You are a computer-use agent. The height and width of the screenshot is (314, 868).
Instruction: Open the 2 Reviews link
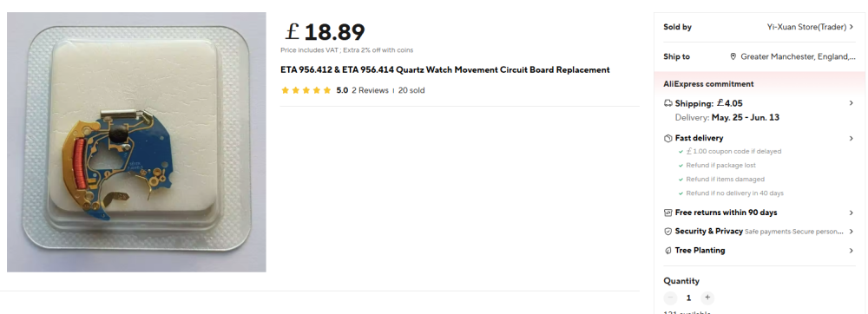[371, 90]
